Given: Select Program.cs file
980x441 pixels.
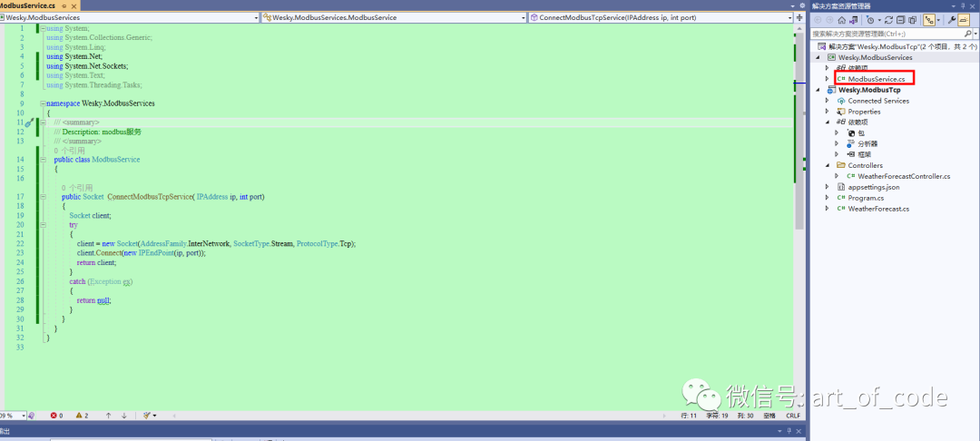Looking at the screenshot, I should click(x=866, y=198).
